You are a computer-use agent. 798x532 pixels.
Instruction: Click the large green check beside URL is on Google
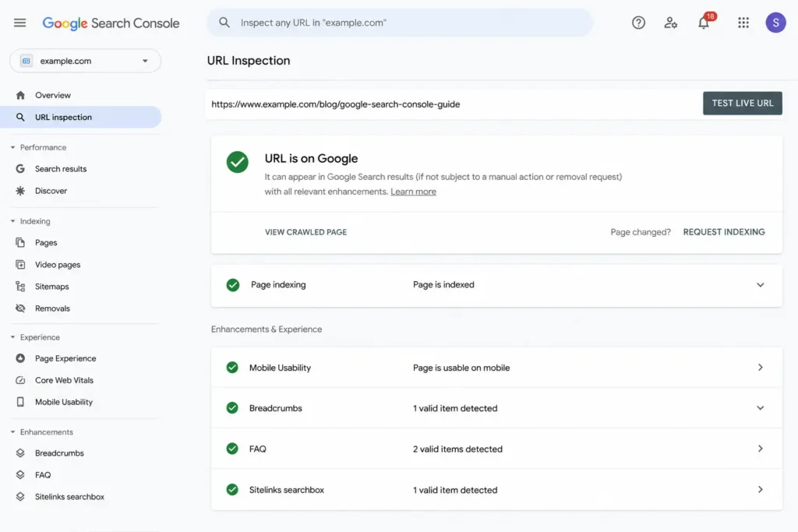(237, 162)
